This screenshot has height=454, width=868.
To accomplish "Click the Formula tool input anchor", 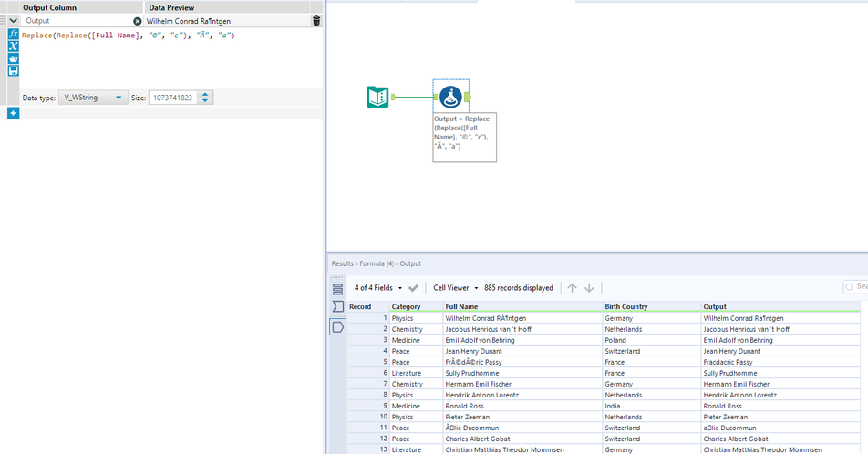I will 436,97.
